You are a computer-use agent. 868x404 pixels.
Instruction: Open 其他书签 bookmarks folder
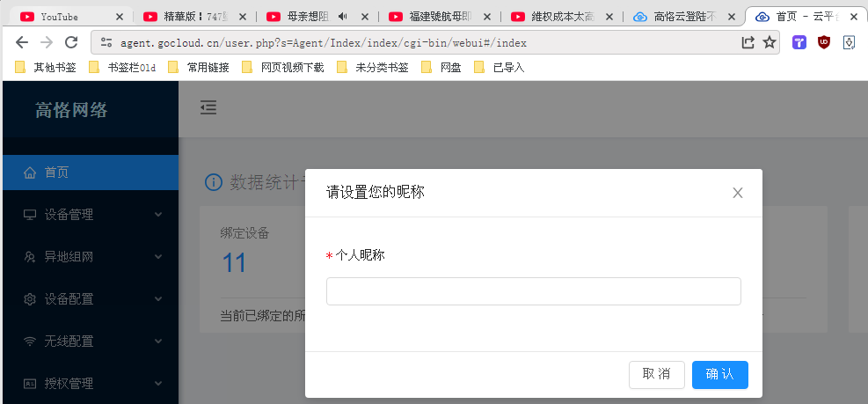point(46,68)
